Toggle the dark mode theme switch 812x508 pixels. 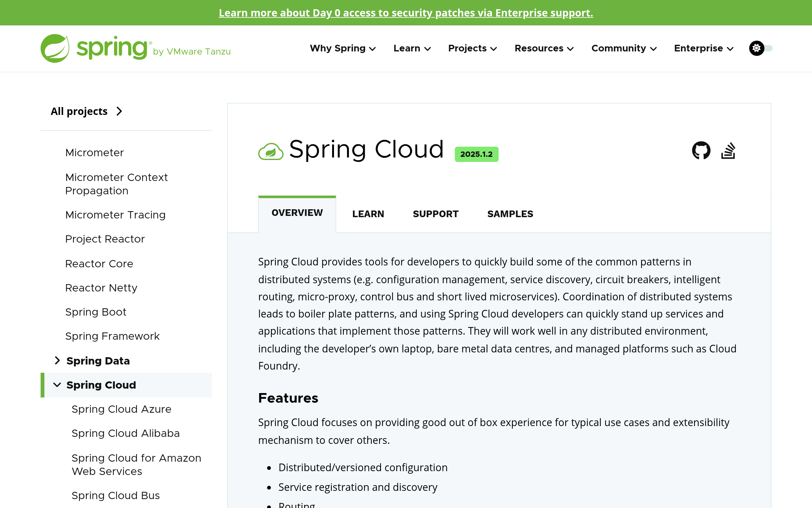pyautogui.click(x=760, y=48)
